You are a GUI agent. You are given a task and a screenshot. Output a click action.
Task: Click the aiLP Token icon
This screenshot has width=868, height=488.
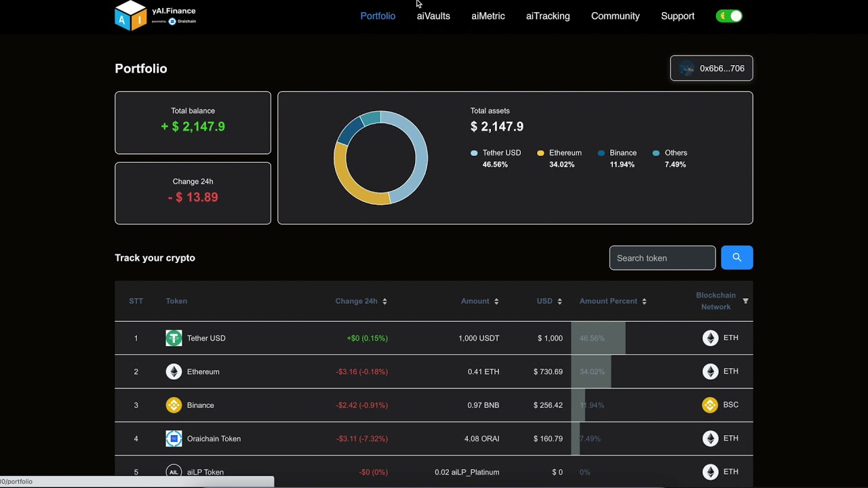tap(174, 472)
